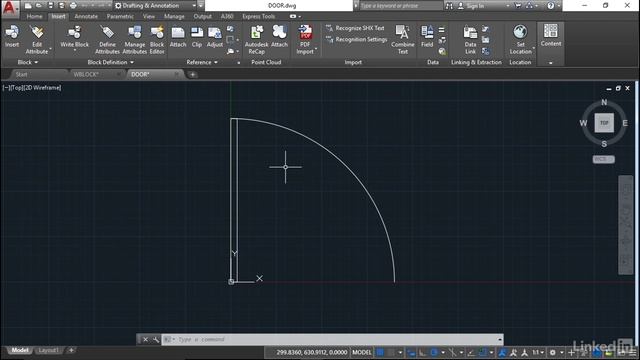Add a new drawing tab with plus

pos(192,74)
